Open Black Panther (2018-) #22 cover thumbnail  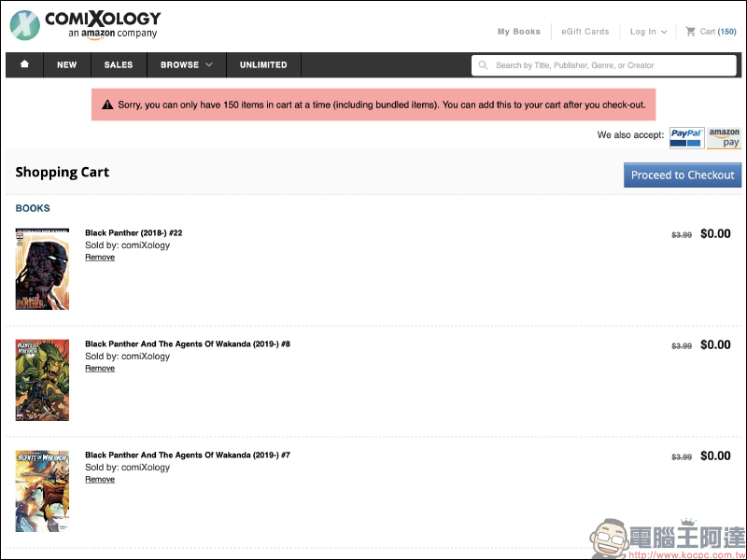(x=42, y=269)
